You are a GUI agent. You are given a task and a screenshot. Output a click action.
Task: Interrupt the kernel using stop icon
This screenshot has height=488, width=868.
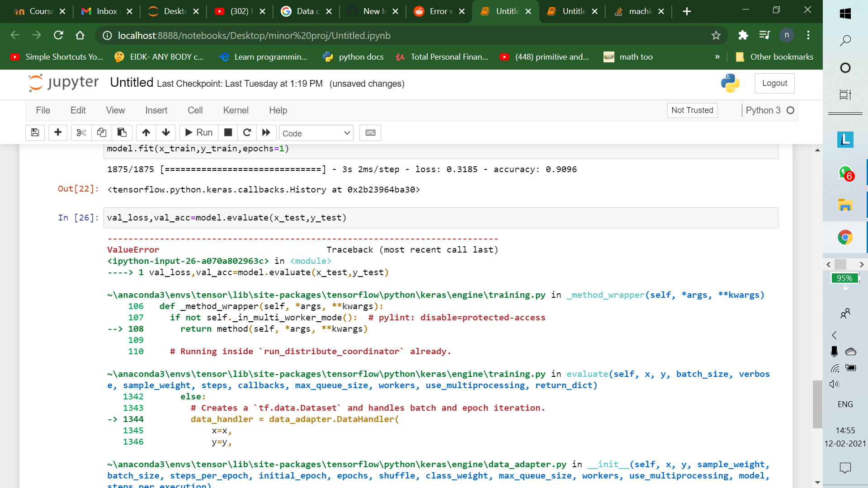[x=228, y=132]
